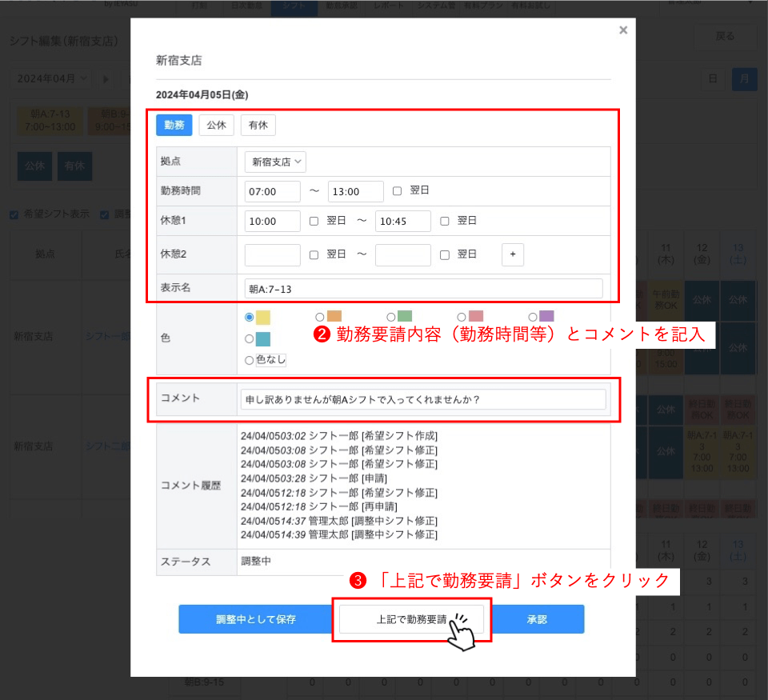Toggle 翌日 checkbox for work end time
The width and height of the screenshot is (768, 700).
click(x=398, y=191)
